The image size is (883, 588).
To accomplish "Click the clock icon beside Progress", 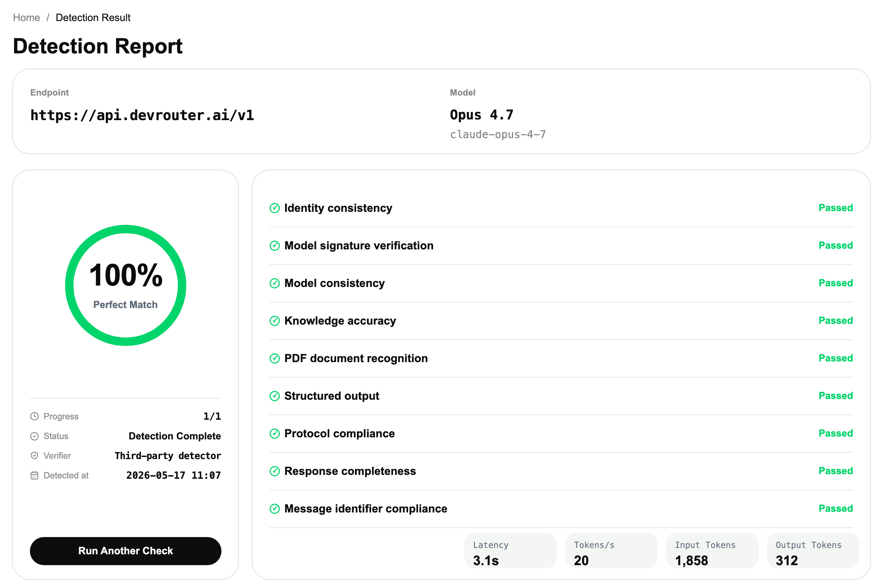I will 34,416.
